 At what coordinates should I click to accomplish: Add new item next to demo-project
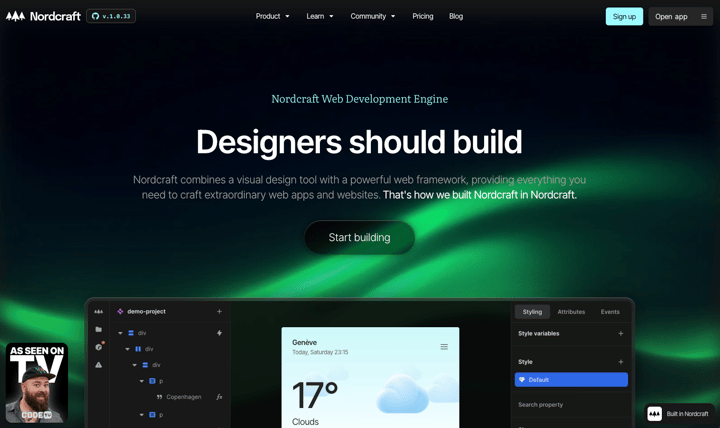(x=220, y=311)
